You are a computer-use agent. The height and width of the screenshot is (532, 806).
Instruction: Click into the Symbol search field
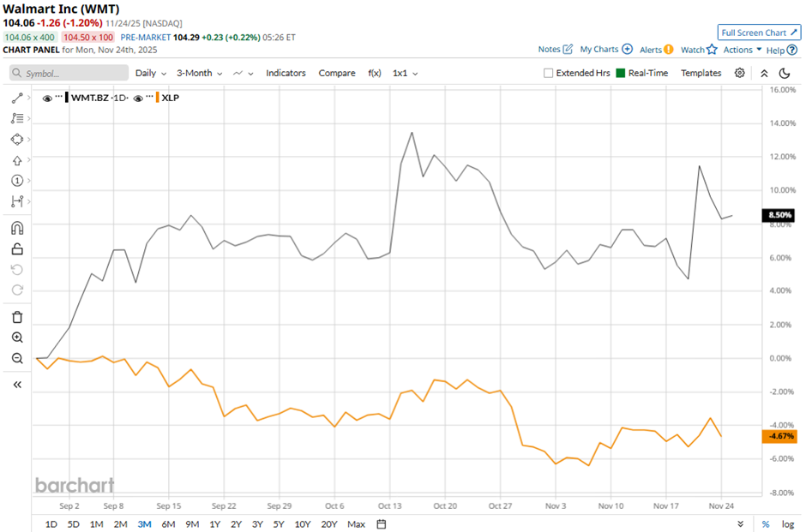pos(69,73)
